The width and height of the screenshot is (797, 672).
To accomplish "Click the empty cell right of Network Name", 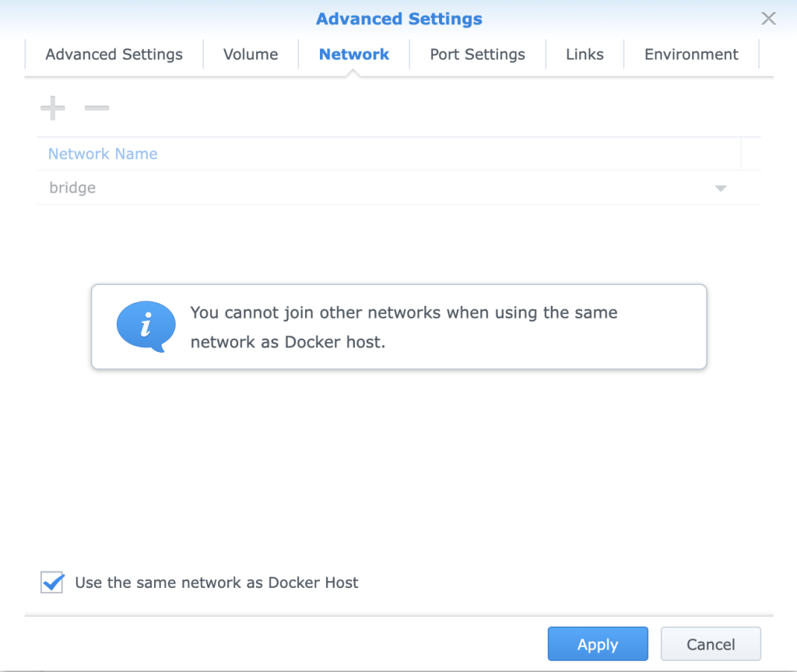I will [x=751, y=154].
